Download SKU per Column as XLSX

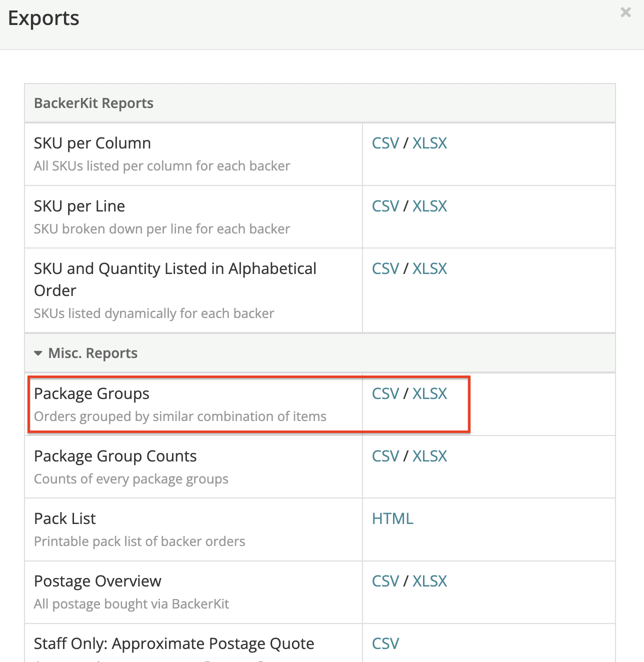[x=429, y=143]
